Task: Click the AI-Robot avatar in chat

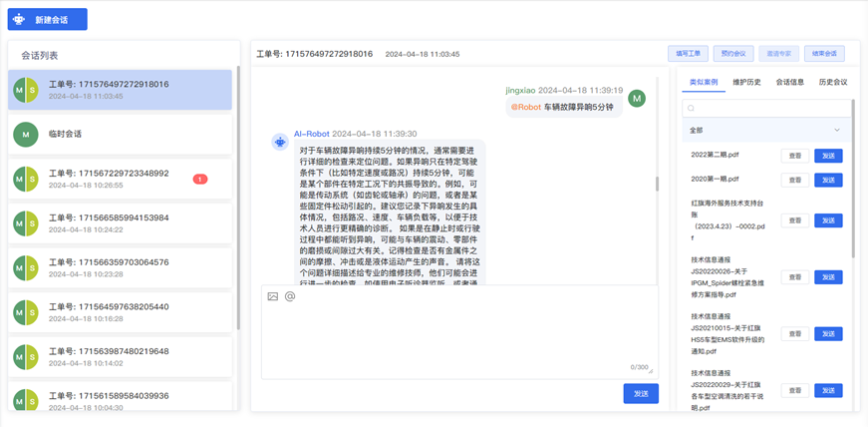Action: tap(280, 142)
